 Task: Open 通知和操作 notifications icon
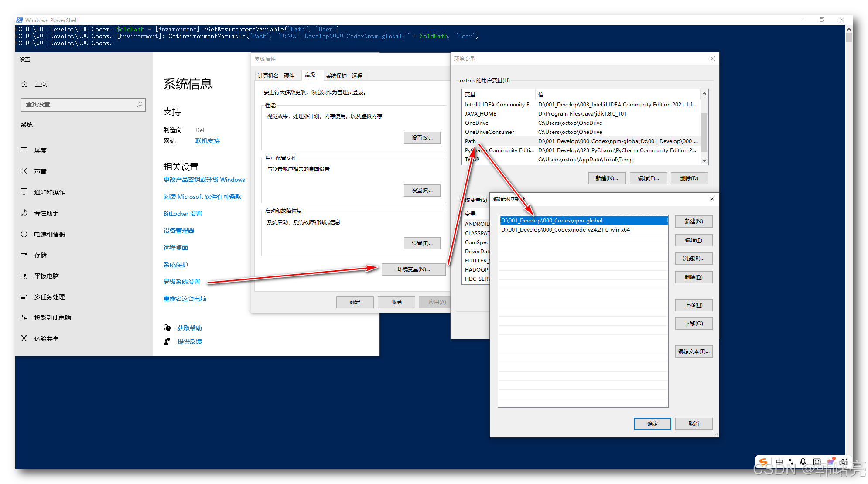24,192
